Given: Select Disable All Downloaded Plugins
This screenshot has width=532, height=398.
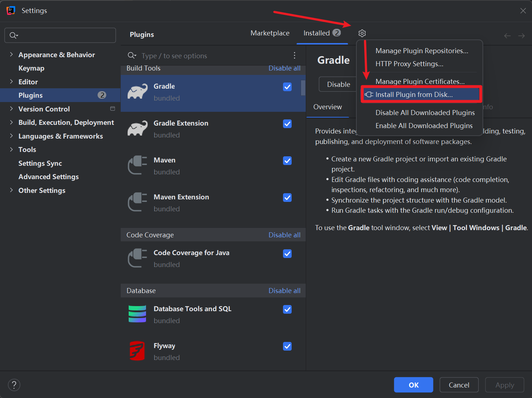Looking at the screenshot, I should (425, 113).
